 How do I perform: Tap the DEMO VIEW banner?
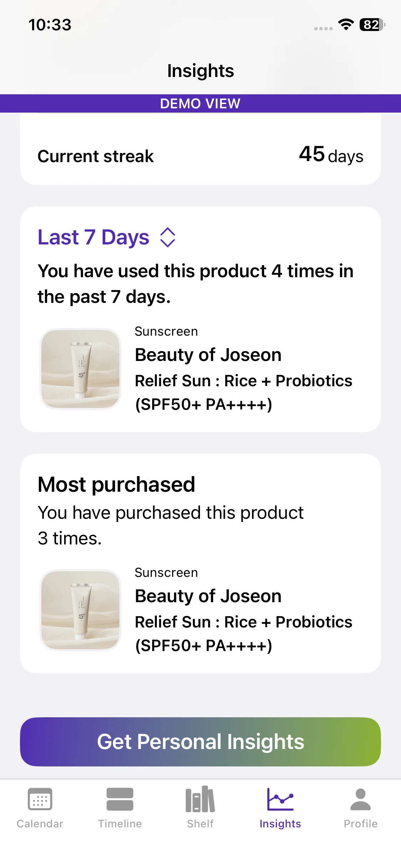[x=200, y=104]
